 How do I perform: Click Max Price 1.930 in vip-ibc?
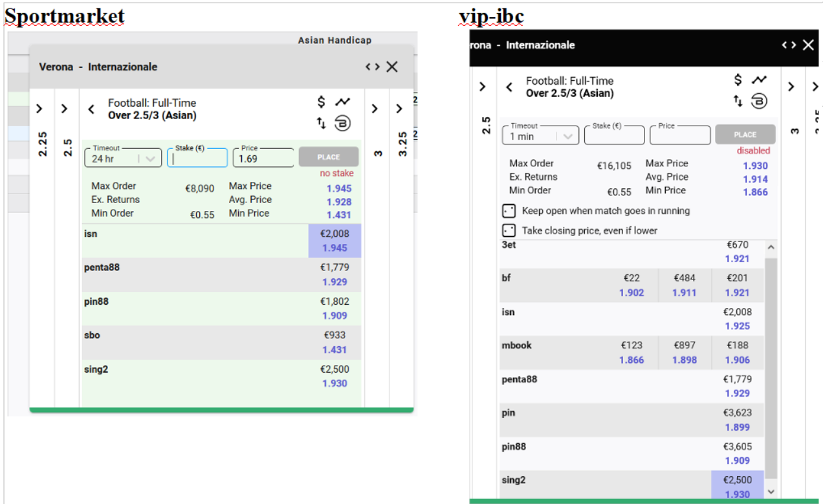[x=756, y=166]
